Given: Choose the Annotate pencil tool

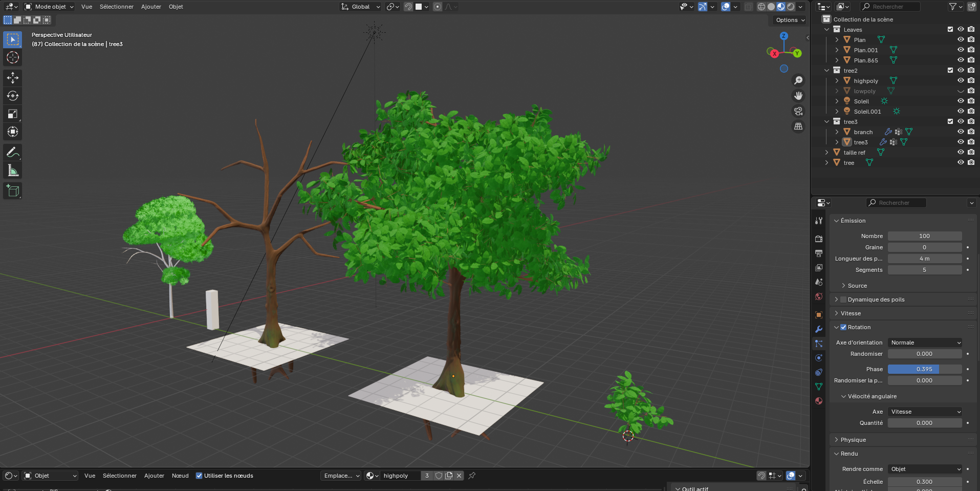Looking at the screenshot, I should coord(13,153).
